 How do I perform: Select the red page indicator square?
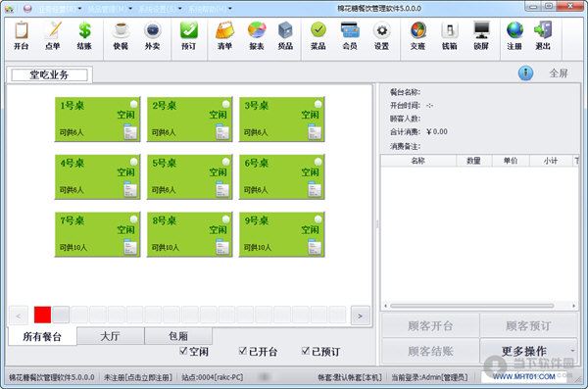pos(42,315)
